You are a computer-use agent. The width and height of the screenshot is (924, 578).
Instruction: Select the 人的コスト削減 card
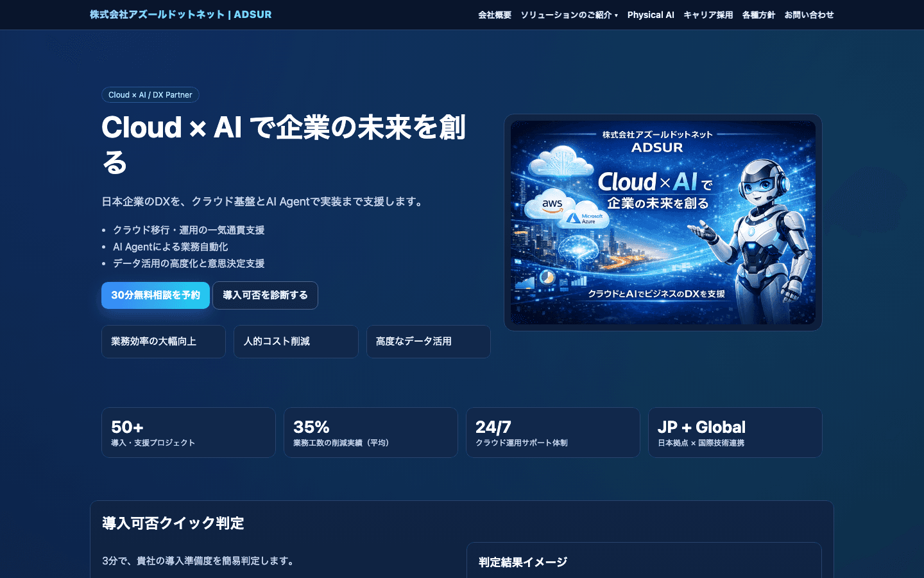pyautogui.click(x=296, y=342)
